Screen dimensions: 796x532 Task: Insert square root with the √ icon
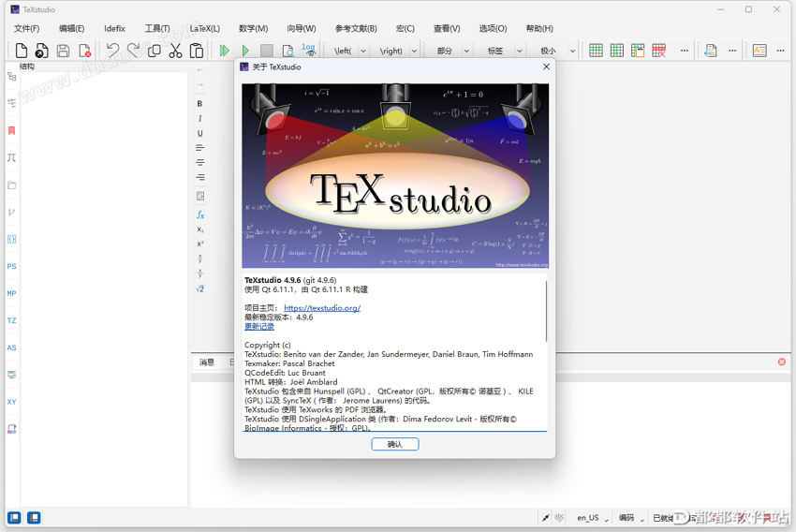200,288
